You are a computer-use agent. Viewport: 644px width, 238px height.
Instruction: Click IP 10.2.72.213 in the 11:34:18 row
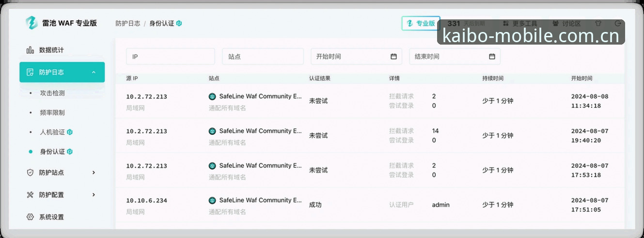pos(147,97)
